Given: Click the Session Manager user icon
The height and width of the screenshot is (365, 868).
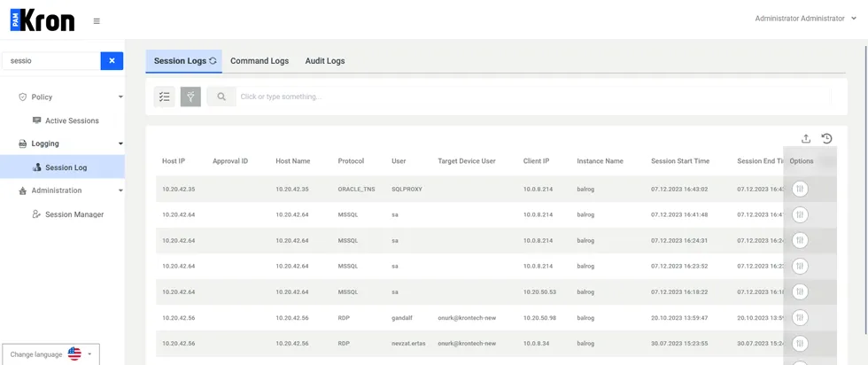Looking at the screenshot, I should click(36, 214).
